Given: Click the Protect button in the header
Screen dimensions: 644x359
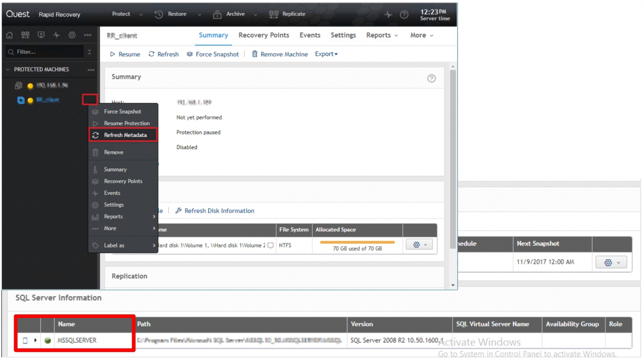Looking at the screenshot, I should [121, 14].
